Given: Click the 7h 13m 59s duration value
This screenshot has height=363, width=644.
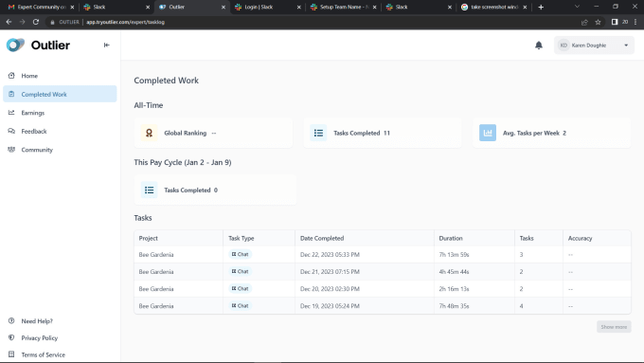Looking at the screenshot, I should [454, 254].
